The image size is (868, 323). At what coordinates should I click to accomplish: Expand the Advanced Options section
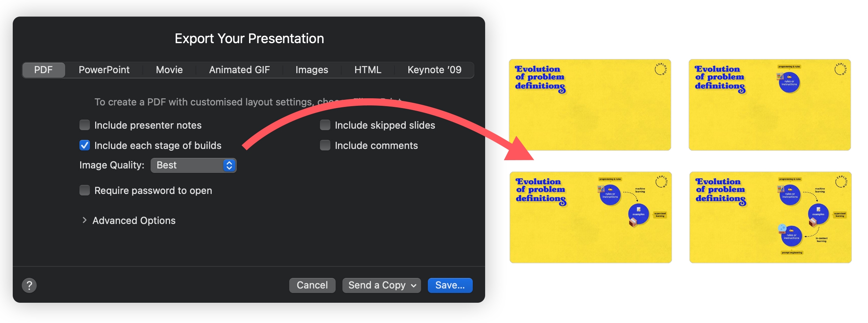pos(85,221)
